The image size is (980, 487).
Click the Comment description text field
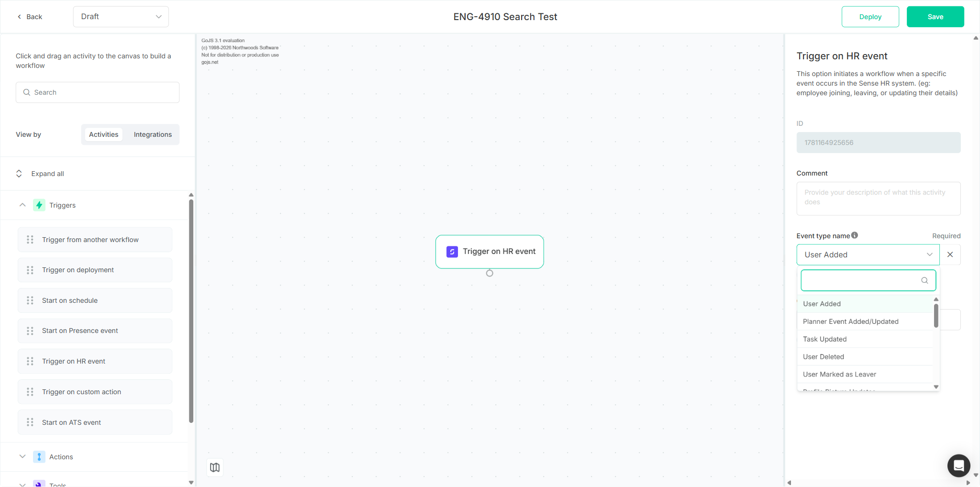(x=879, y=199)
